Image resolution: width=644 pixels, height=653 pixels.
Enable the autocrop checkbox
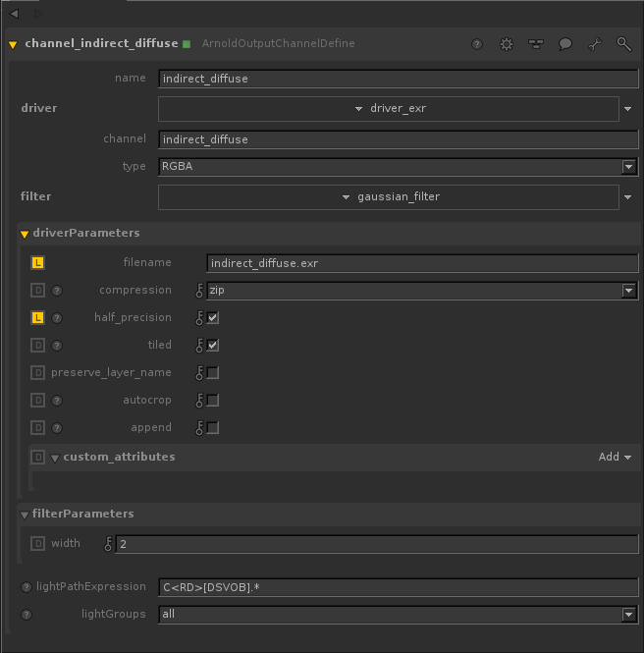click(x=213, y=401)
